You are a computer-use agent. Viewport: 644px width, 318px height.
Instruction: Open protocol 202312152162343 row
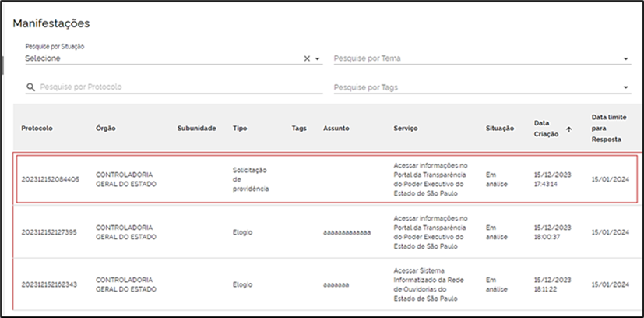click(x=328, y=284)
